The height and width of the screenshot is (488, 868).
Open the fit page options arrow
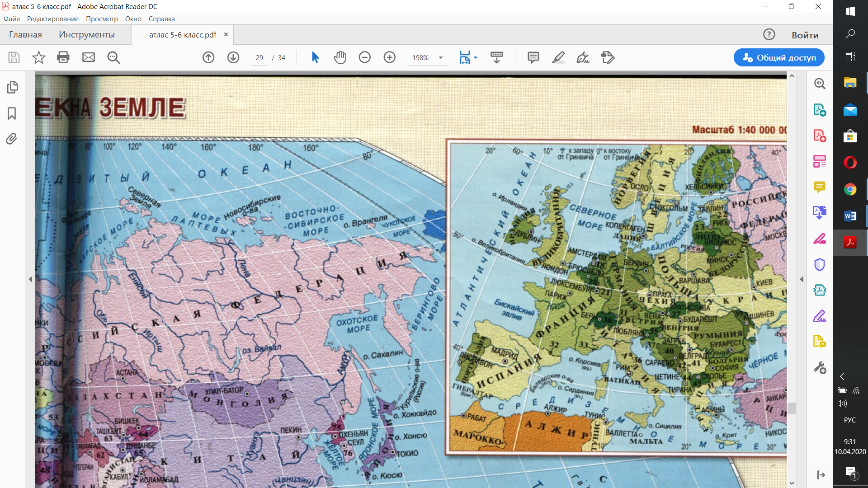point(476,58)
